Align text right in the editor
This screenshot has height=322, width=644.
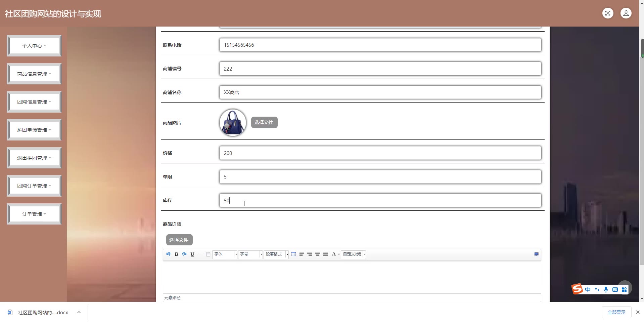click(310, 254)
